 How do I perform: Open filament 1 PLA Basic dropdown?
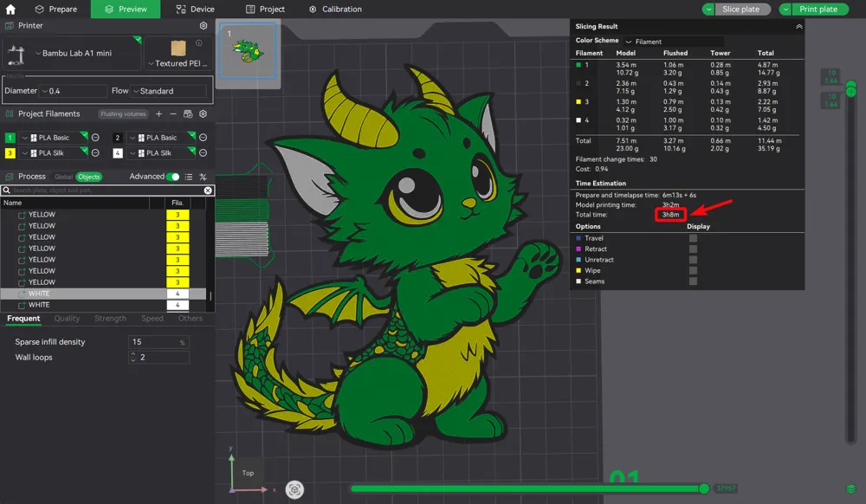pyautogui.click(x=54, y=138)
